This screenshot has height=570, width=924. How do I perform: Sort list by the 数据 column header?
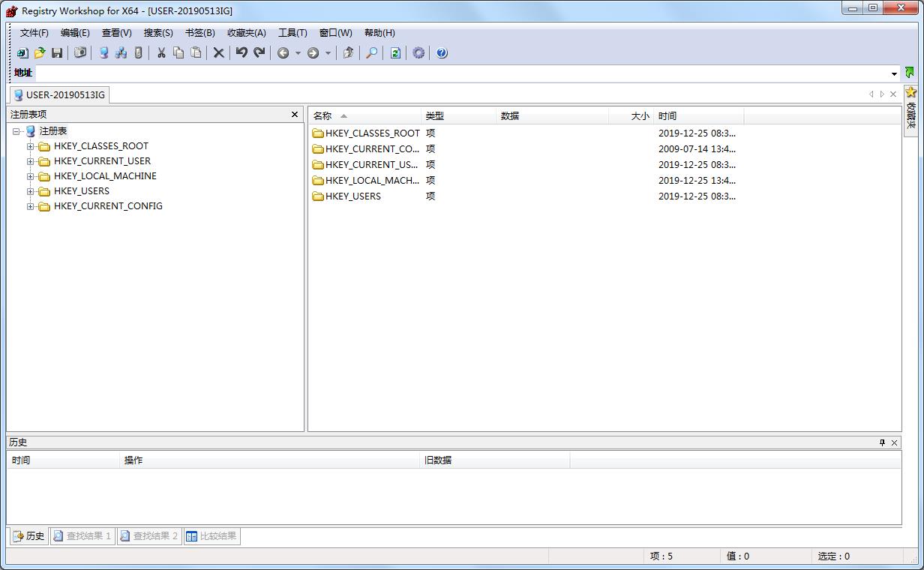[x=552, y=116]
